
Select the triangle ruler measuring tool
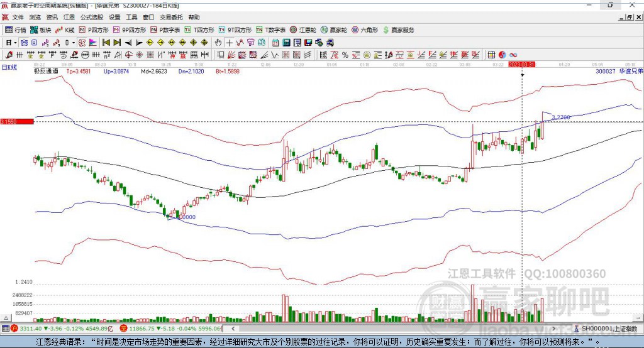pos(118,55)
